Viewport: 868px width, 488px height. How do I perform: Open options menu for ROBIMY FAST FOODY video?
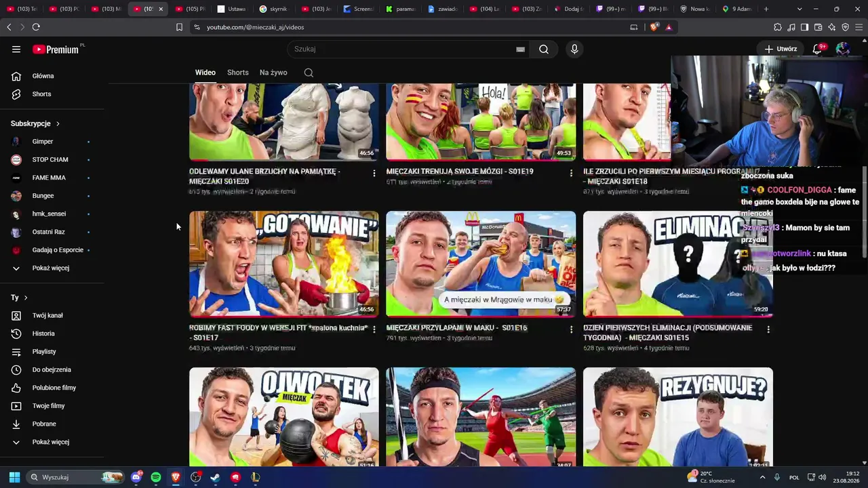[x=374, y=330]
